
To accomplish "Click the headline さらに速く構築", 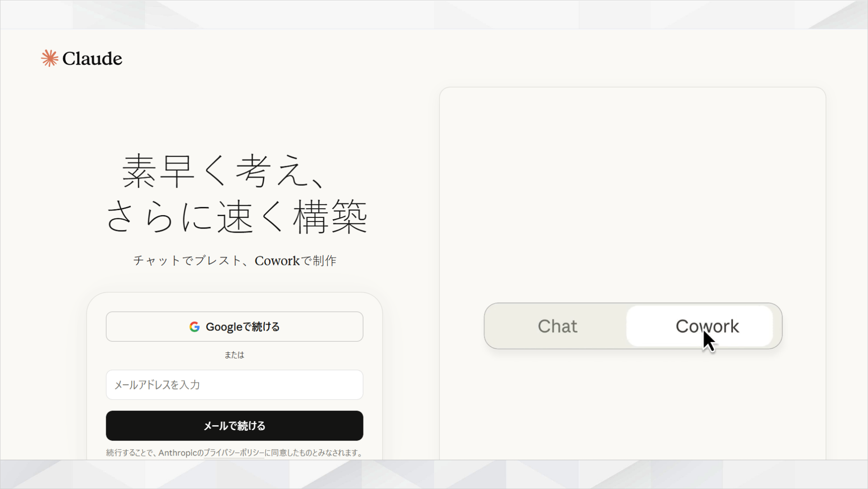I will click(237, 216).
